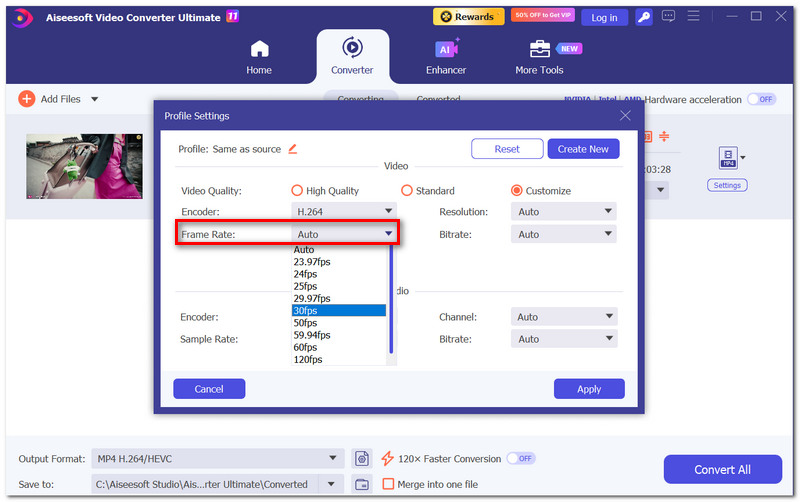Viewport: 800px width, 502px height.
Task: Check the Merge into one file box
Action: [388, 484]
